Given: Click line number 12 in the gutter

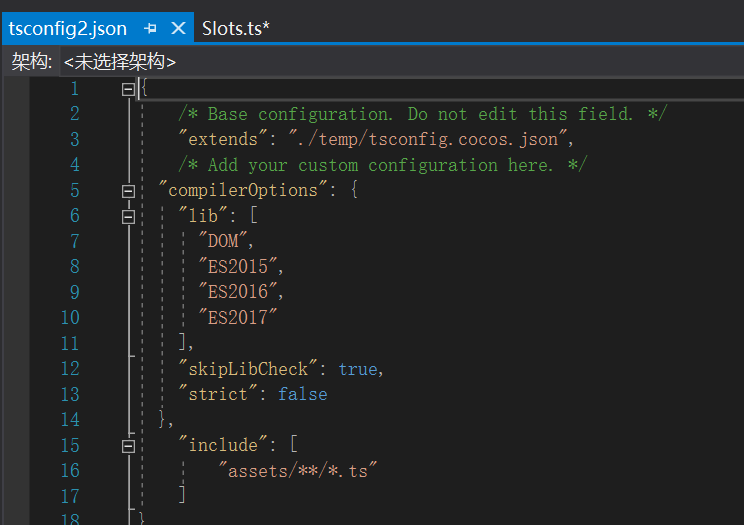Looking at the screenshot, I should point(69,368).
